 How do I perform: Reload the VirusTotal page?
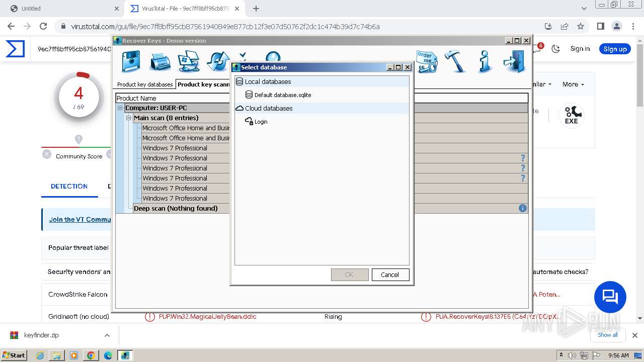pos(43,26)
